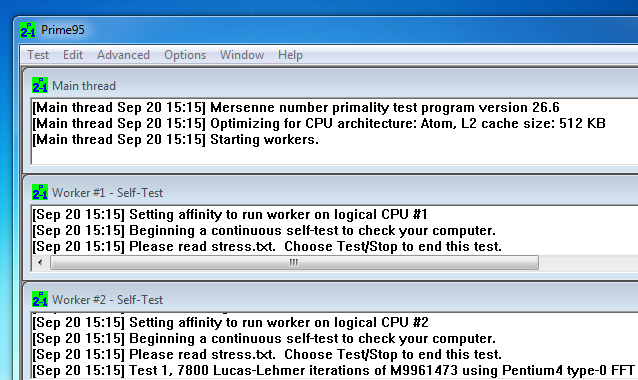The height and width of the screenshot is (380, 638).
Task: Click the Main thread window icon
Action: click(40, 85)
